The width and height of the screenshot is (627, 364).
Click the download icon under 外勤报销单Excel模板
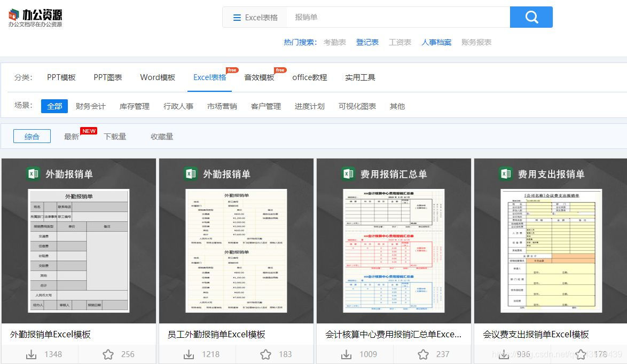point(30,354)
